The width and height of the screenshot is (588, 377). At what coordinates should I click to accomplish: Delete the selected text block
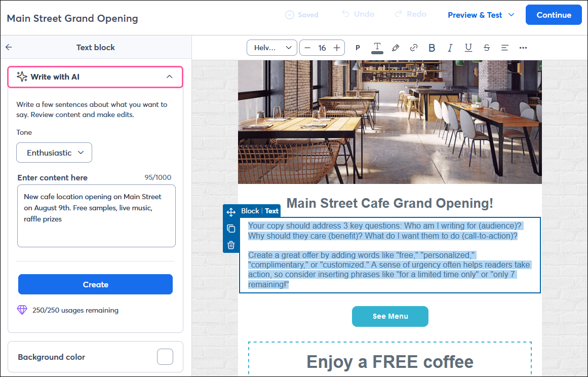coord(231,245)
